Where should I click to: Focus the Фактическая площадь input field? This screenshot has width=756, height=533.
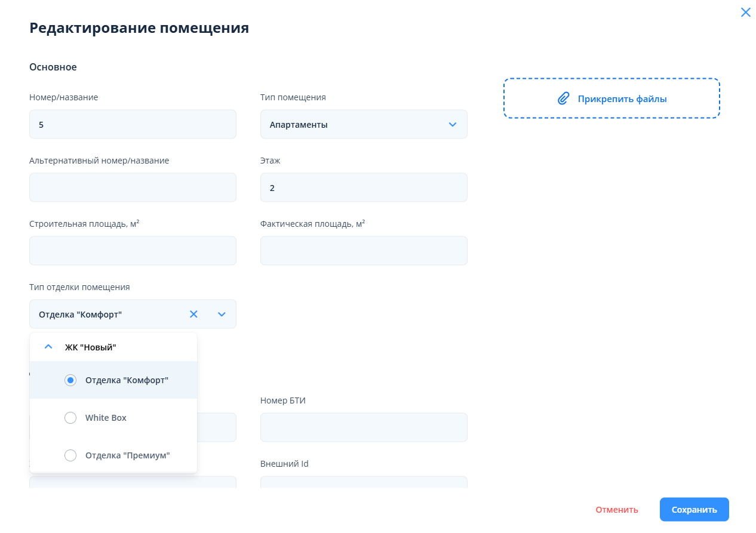[x=363, y=251]
